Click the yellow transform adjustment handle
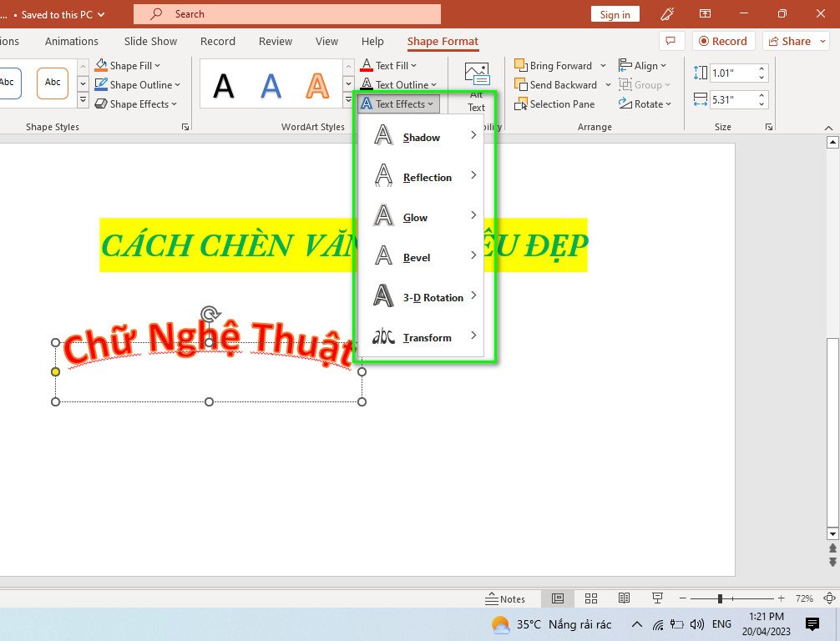 click(x=55, y=371)
